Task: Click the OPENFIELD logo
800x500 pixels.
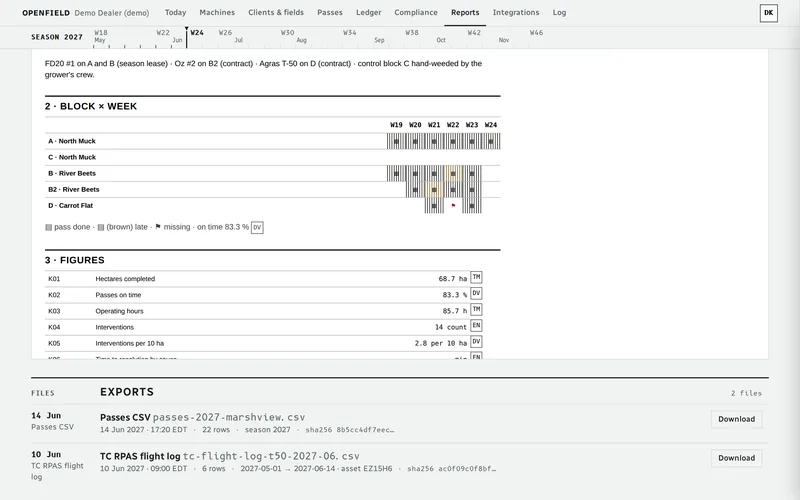Action: click(x=46, y=13)
